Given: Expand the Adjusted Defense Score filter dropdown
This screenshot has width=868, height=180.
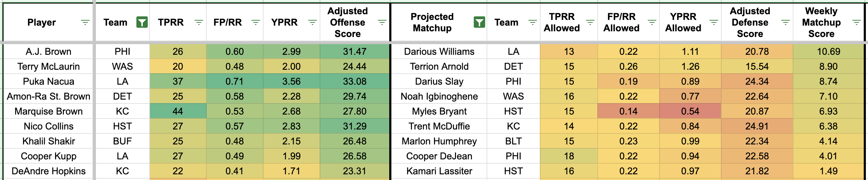Looking at the screenshot, I should [785, 22].
